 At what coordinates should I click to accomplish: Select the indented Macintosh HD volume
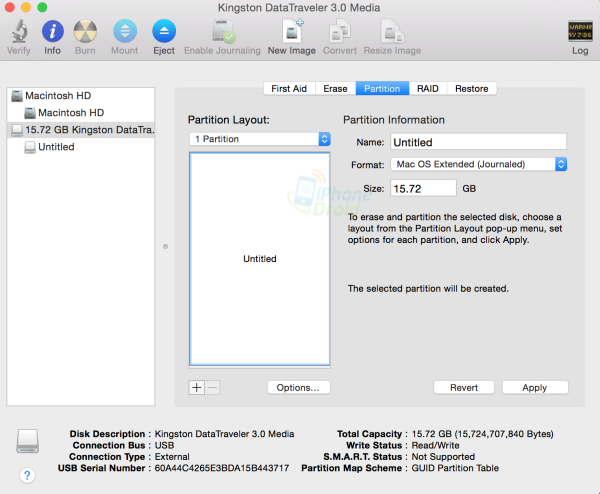click(81, 112)
